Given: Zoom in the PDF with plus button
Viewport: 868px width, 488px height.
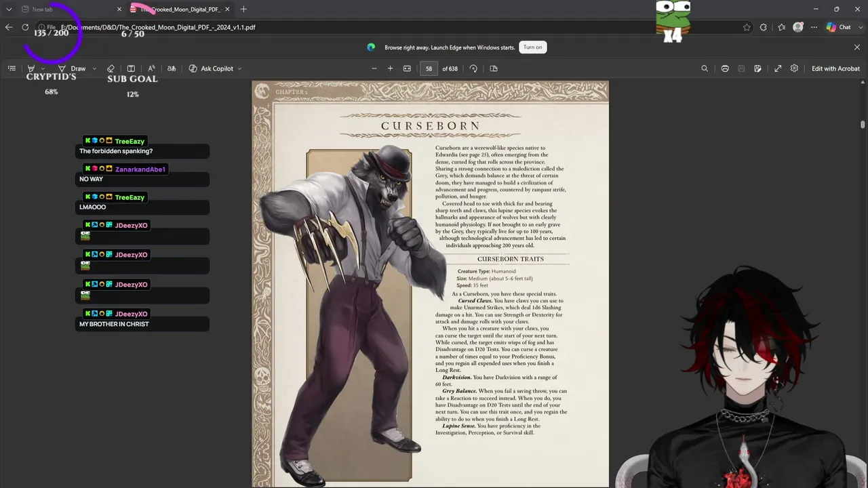Looking at the screenshot, I should (390, 68).
